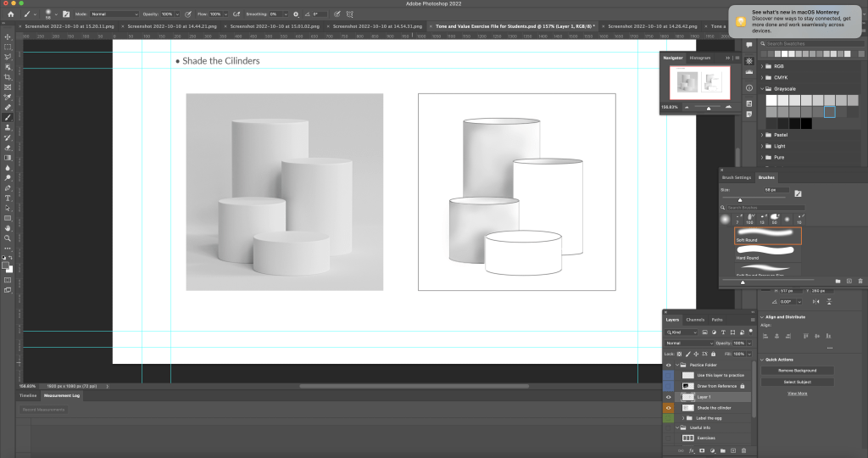Hide the Shade the cilinder layer

click(x=668, y=408)
